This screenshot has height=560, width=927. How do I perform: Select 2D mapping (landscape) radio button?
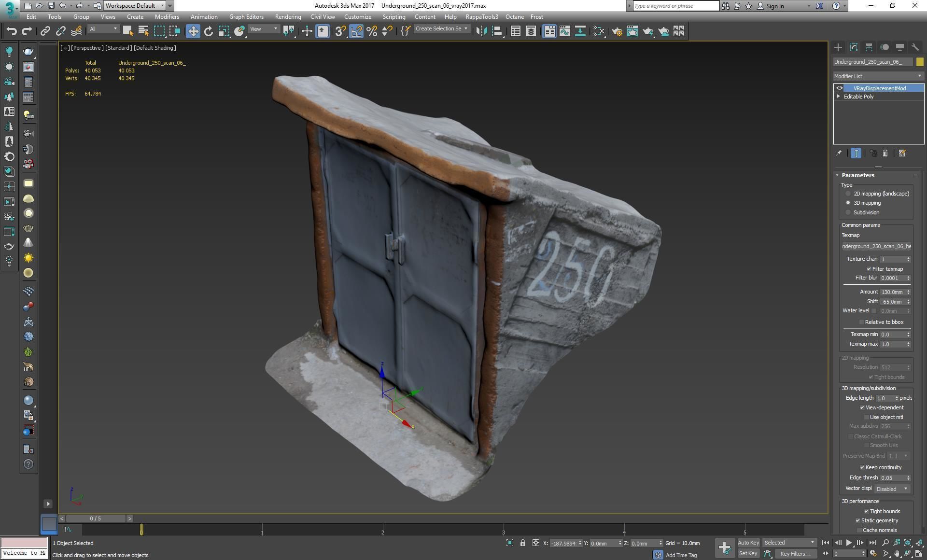(848, 194)
